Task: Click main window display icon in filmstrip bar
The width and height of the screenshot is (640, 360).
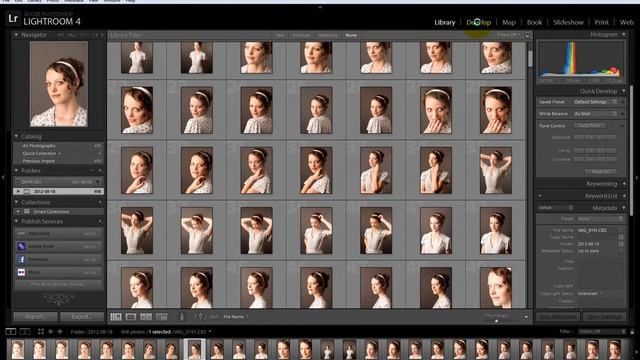Action: [x=11, y=331]
